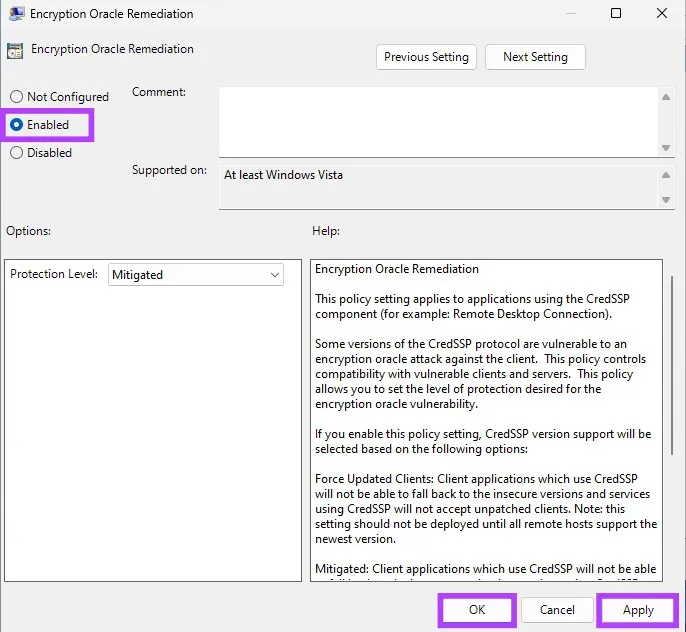686x632 pixels.
Task: Click the policy setting icon beside heading
Action: pos(15,51)
